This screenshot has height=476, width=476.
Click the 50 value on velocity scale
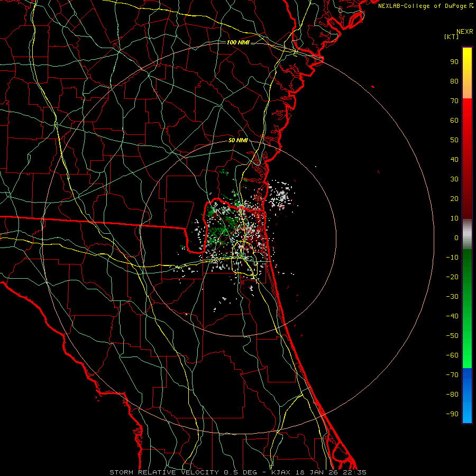[x=454, y=140]
